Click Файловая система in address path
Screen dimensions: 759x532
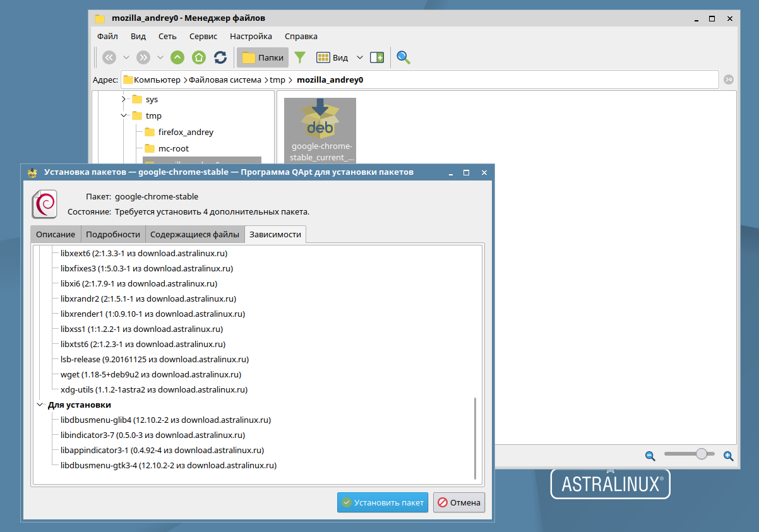click(225, 80)
